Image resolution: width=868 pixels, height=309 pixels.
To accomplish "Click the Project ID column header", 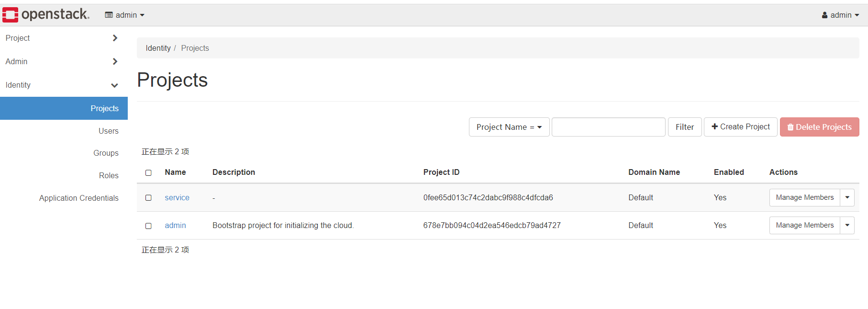I will (x=441, y=172).
